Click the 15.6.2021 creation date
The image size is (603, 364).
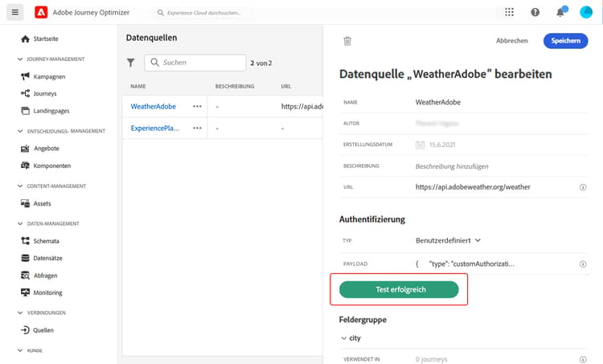point(442,145)
